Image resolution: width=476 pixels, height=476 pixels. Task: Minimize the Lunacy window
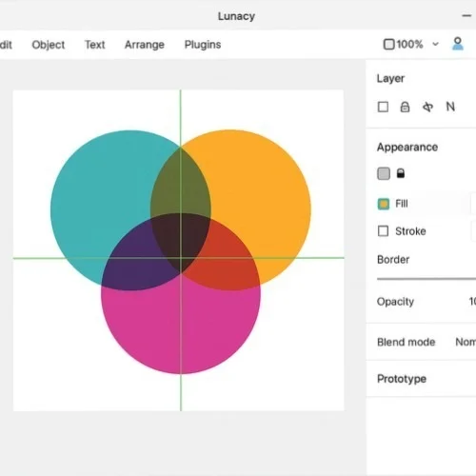point(466,15)
